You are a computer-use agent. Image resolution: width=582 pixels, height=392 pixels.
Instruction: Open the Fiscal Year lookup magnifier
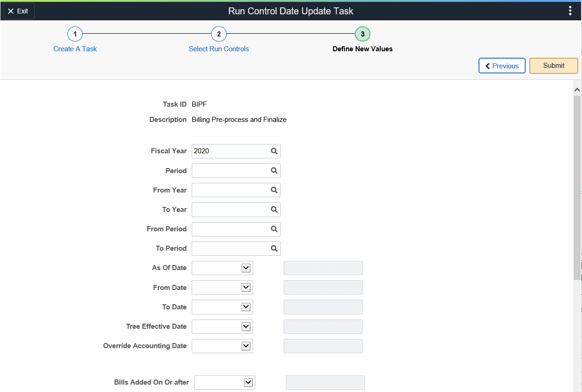pyautogui.click(x=274, y=151)
